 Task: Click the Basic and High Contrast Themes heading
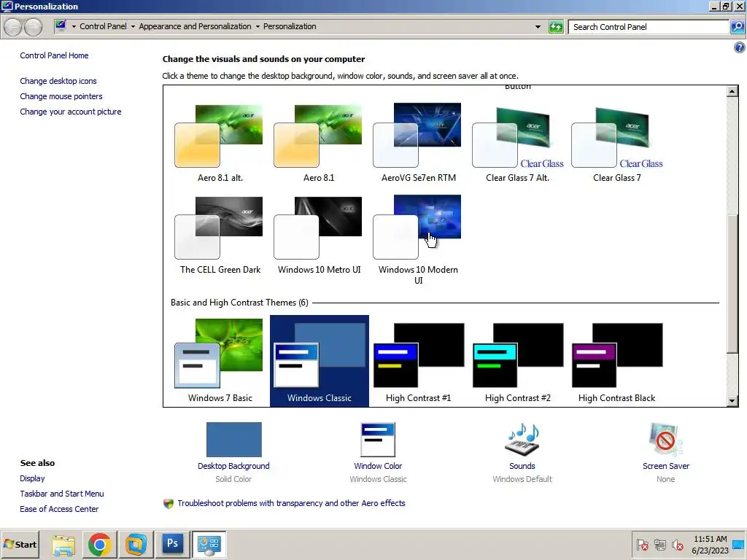239,303
